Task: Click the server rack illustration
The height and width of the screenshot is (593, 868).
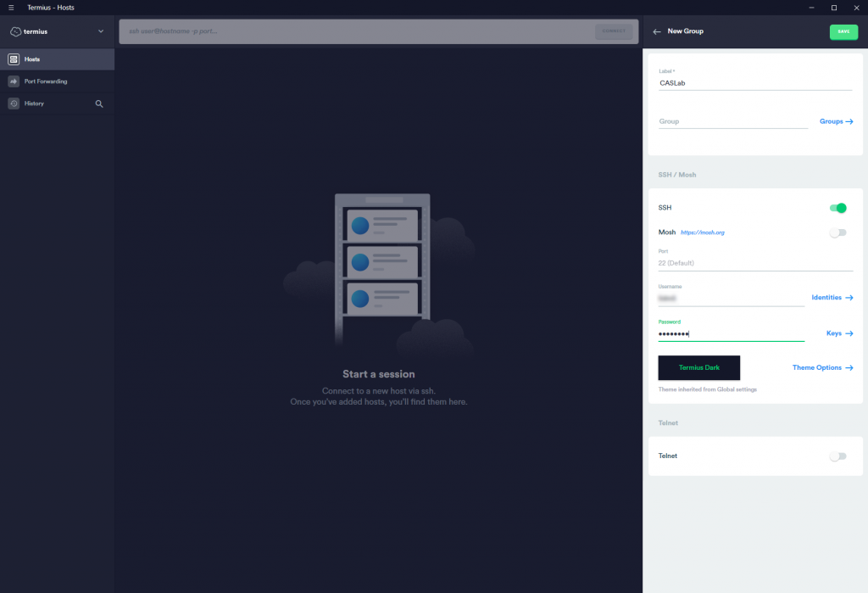Action: click(x=382, y=269)
